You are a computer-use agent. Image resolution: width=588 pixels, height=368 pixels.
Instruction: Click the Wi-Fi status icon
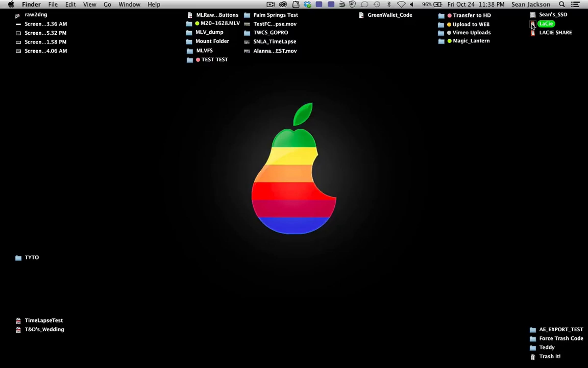tap(401, 4)
